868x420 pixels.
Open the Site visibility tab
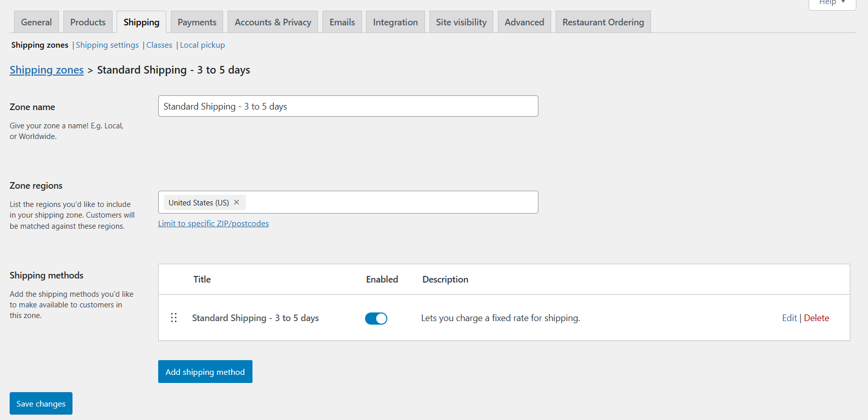(x=461, y=22)
